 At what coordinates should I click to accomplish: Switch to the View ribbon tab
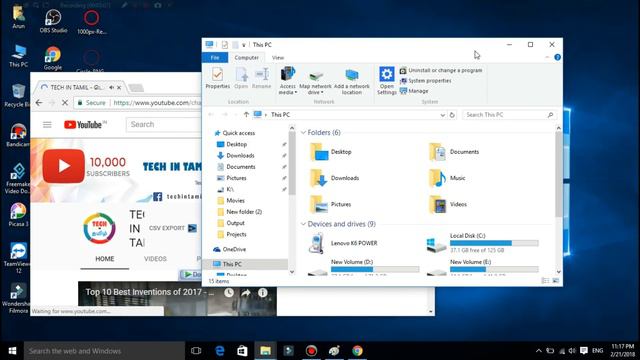(x=278, y=58)
